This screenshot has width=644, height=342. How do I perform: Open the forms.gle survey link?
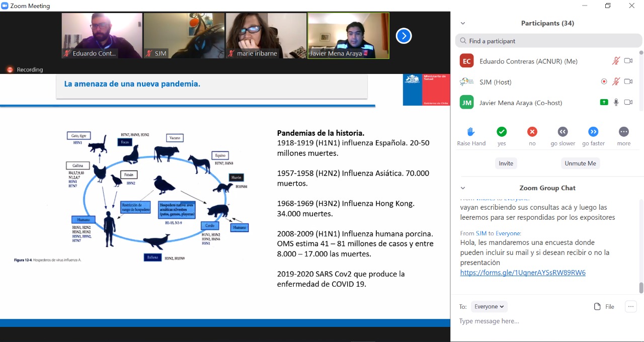point(523,273)
